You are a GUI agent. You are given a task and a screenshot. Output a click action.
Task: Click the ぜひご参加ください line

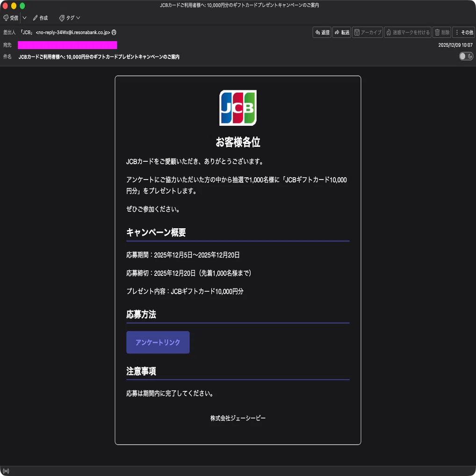(153, 209)
